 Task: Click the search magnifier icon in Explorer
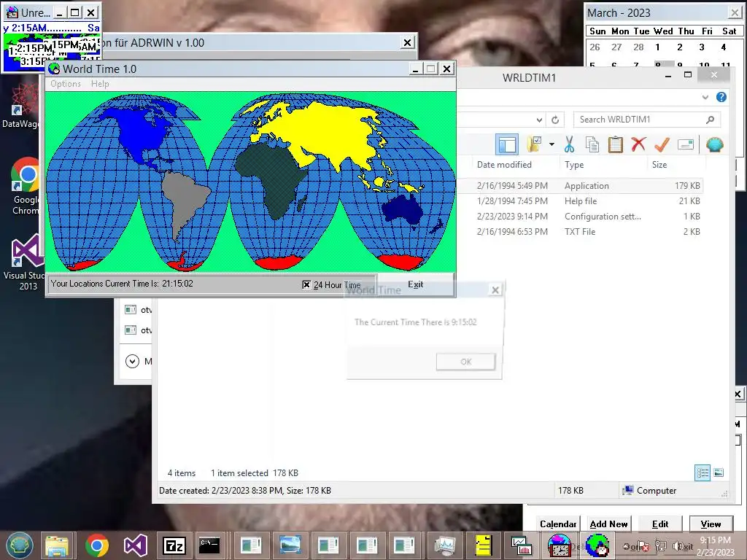711,120
